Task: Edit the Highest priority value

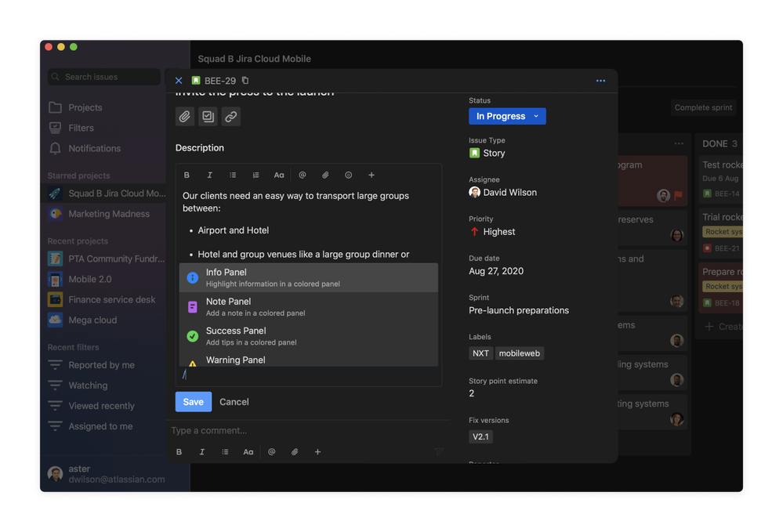Action: [x=492, y=232]
